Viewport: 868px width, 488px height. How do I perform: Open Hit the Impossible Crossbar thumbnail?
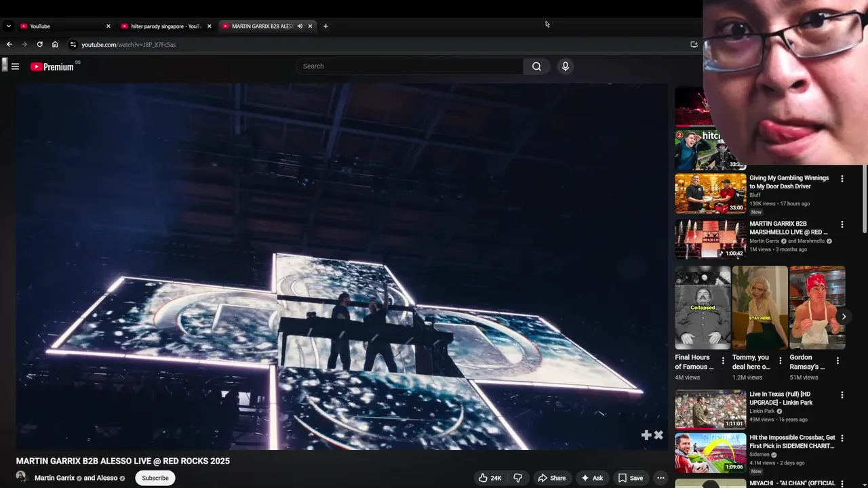point(710,453)
